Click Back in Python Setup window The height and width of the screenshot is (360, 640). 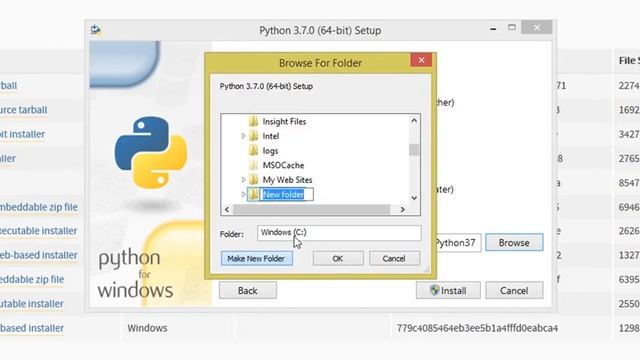[x=248, y=291]
